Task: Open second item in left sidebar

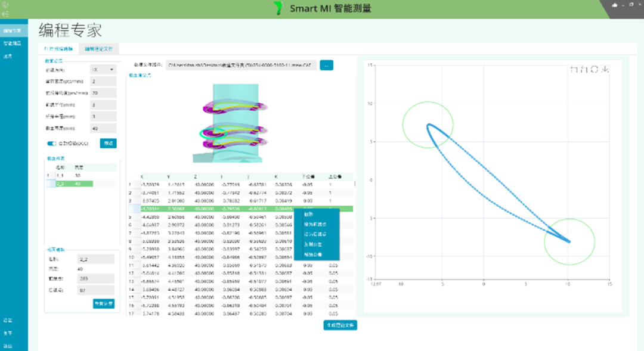Action: [13, 43]
